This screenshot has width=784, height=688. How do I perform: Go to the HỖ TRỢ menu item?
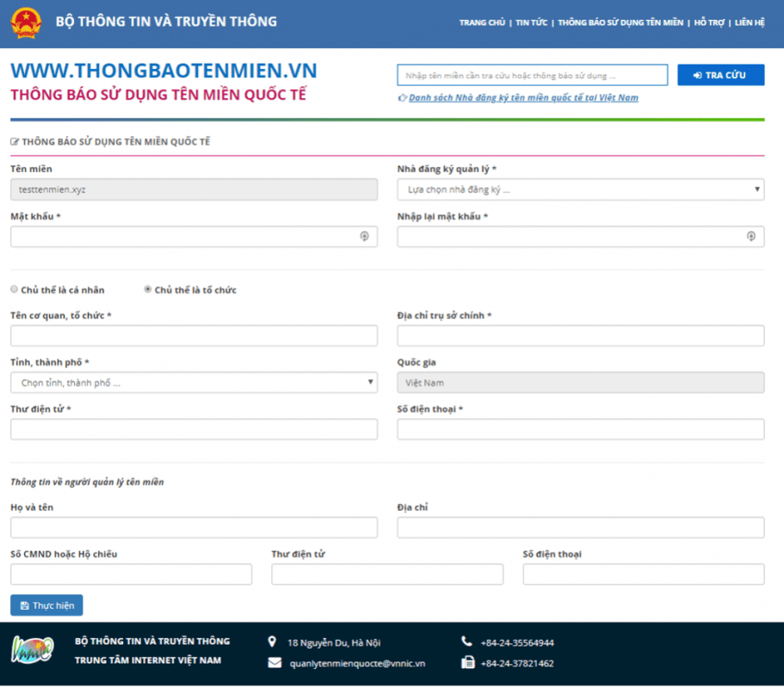pos(709,22)
